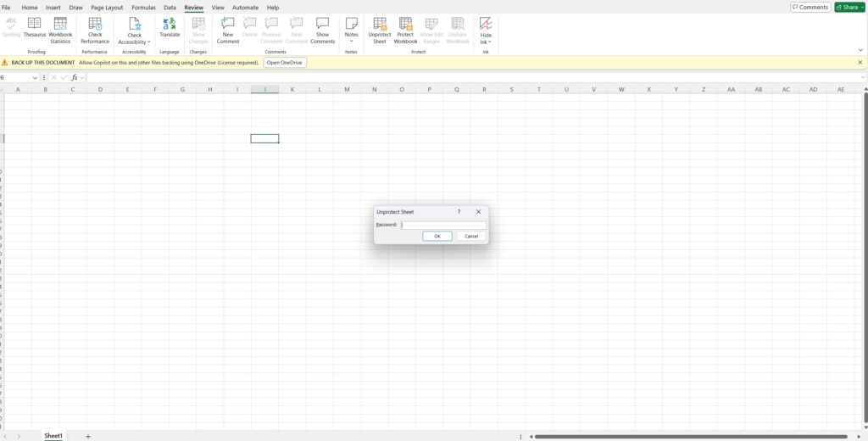Click the Show Changes icon
This screenshot has height=441, width=868.
198,23
